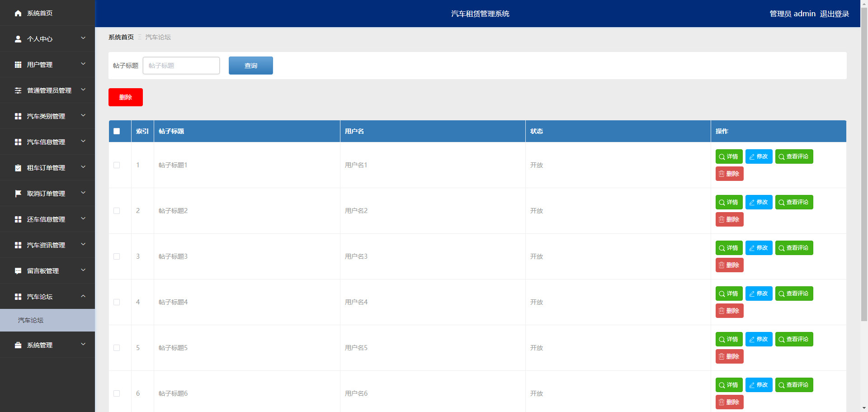Image resolution: width=868 pixels, height=412 pixels.
Task: Delete the 帖子标题4 row
Action: (x=729, y=311)
